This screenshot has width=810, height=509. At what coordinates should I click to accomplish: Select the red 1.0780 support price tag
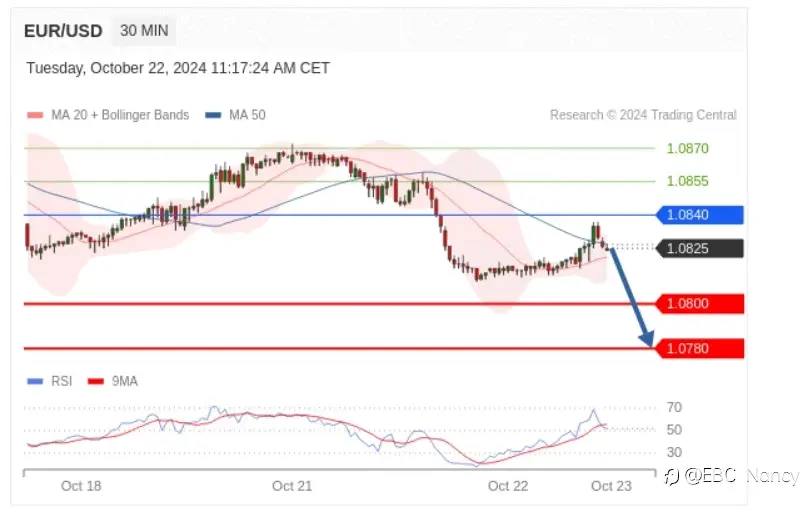(x=700, y=349)
